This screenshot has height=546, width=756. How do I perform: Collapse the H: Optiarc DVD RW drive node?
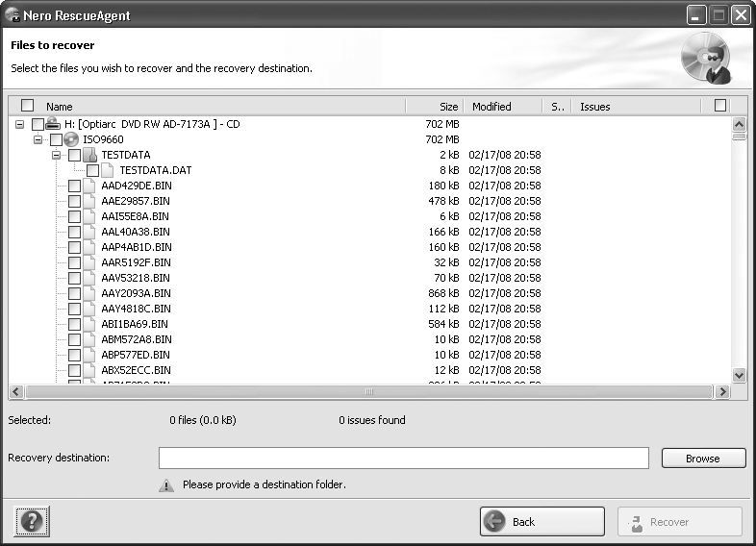(20, 124)
